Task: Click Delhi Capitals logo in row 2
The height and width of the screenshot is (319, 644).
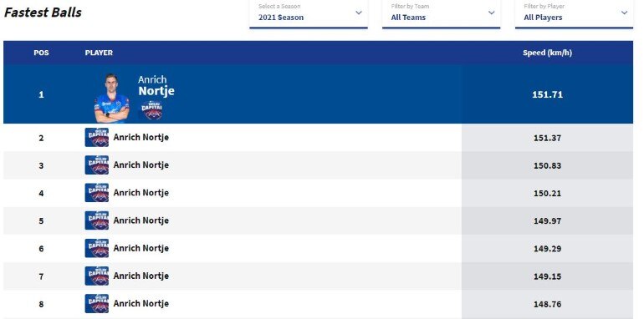Action: point(97,137)
